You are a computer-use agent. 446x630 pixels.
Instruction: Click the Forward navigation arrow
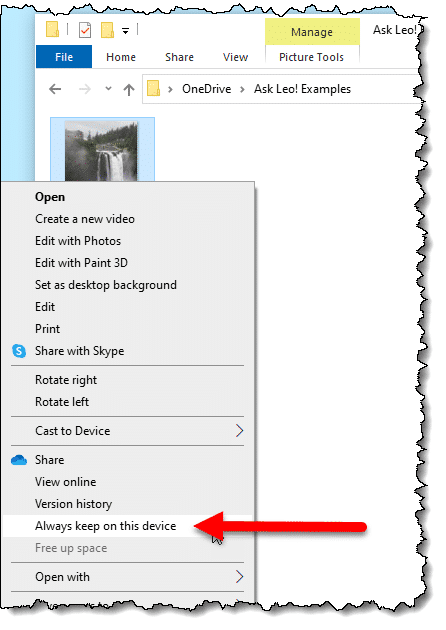pos(84,89)
